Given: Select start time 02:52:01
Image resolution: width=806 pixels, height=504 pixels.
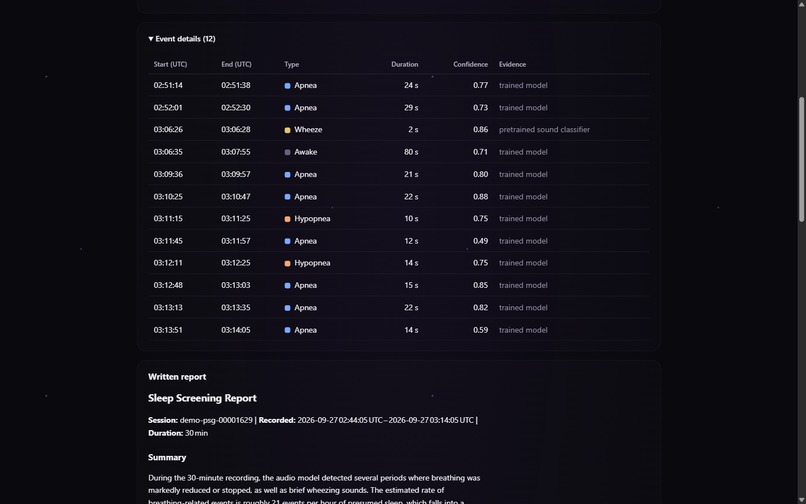Looking at the screenshot, I should tap(168, 107).
